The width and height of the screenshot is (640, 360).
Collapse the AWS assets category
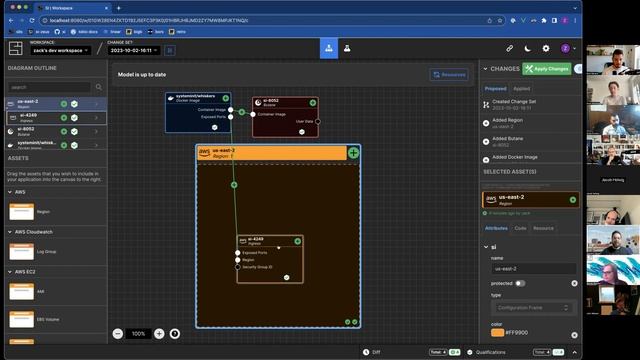pyautogui.click(x=10, y=192)
